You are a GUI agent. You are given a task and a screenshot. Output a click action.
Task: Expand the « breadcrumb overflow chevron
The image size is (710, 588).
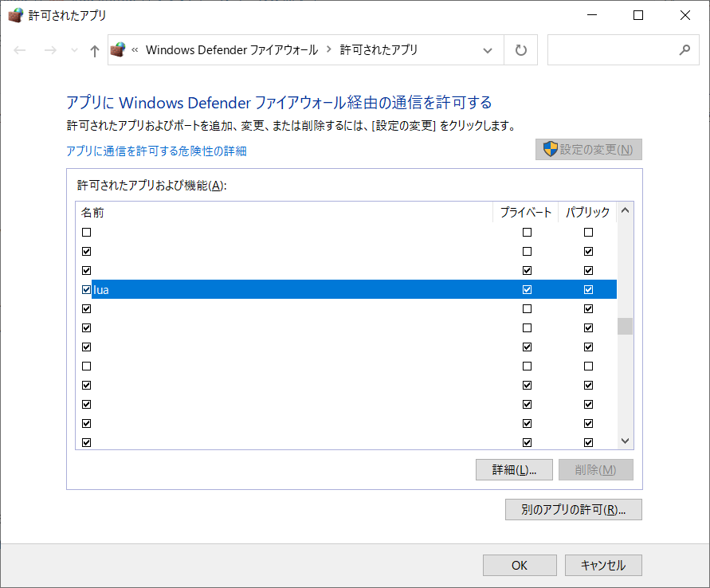[x=135, y=49]
